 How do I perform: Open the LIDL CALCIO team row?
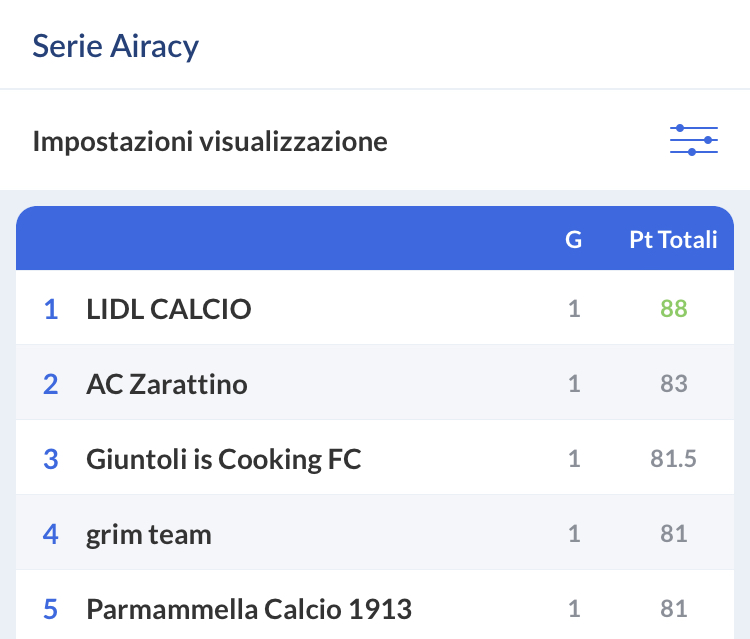pos(169,309)
